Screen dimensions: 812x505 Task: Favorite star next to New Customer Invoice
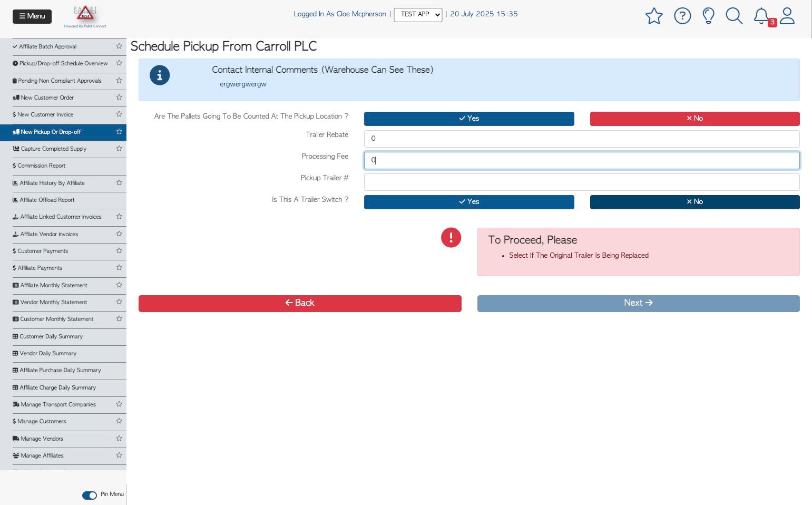[119, 114]
